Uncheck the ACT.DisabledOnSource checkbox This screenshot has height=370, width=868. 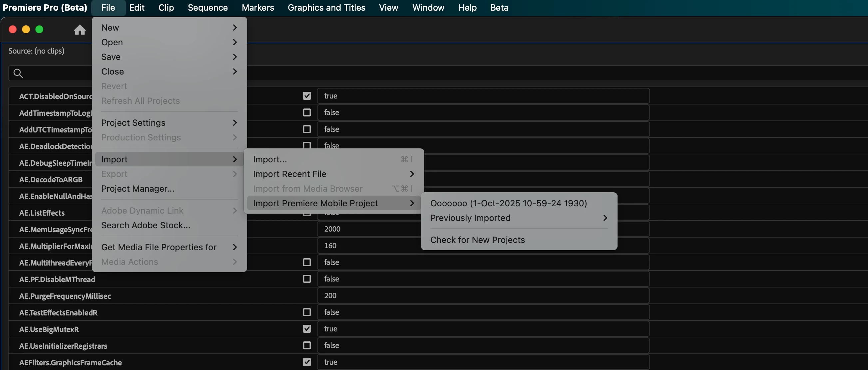307,96
